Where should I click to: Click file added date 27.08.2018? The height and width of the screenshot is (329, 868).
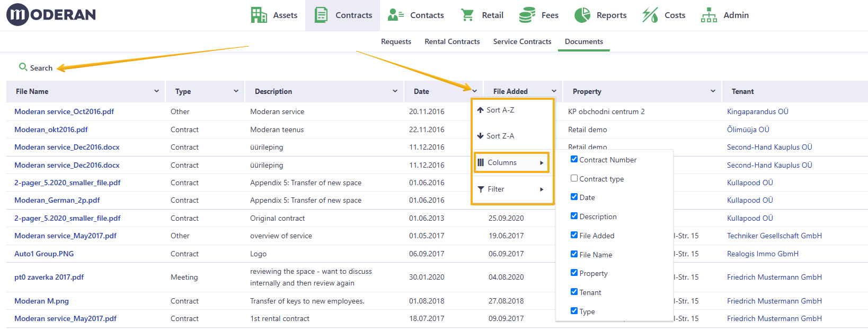tap(506, 301)
